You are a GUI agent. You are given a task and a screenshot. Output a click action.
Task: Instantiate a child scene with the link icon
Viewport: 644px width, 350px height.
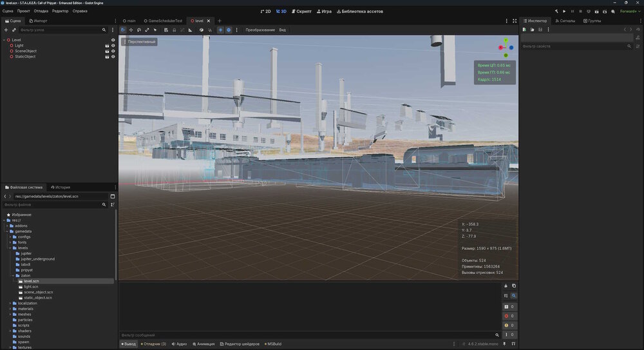(14, 30)
